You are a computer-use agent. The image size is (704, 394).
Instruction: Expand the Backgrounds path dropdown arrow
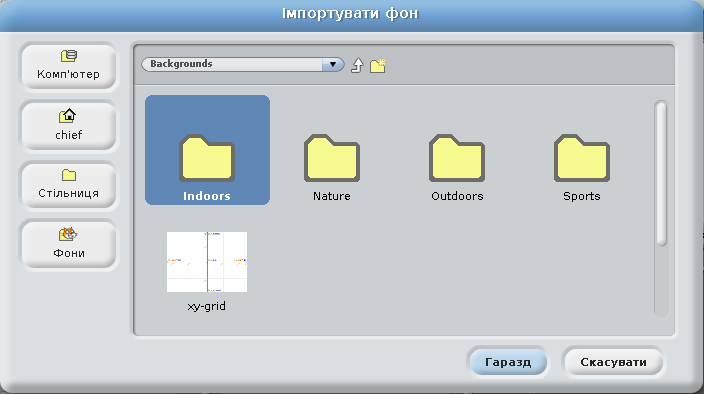333,64
